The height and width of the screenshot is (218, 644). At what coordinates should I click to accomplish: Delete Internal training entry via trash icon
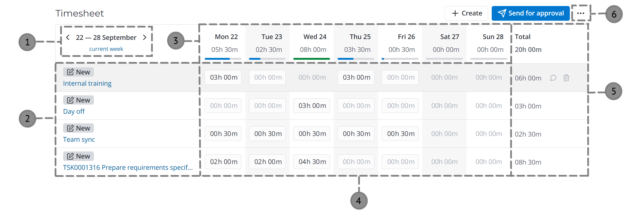click(566, 78)
